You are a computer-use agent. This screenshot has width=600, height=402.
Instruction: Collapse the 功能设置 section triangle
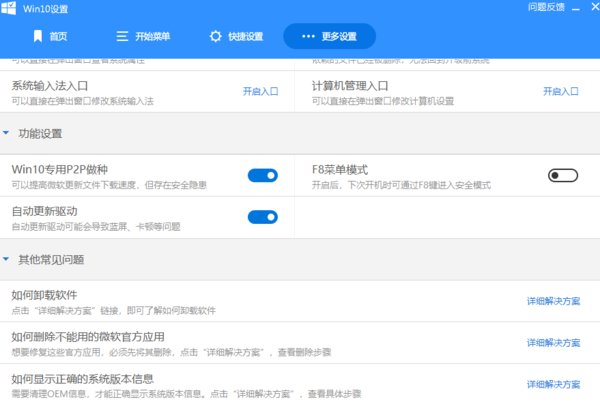point(7,132)
